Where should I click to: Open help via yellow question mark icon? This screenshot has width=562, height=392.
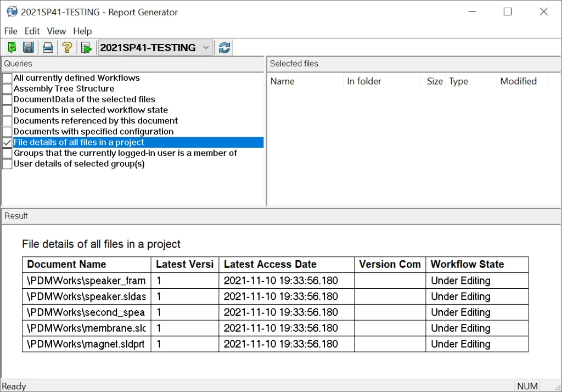point(67,48)
